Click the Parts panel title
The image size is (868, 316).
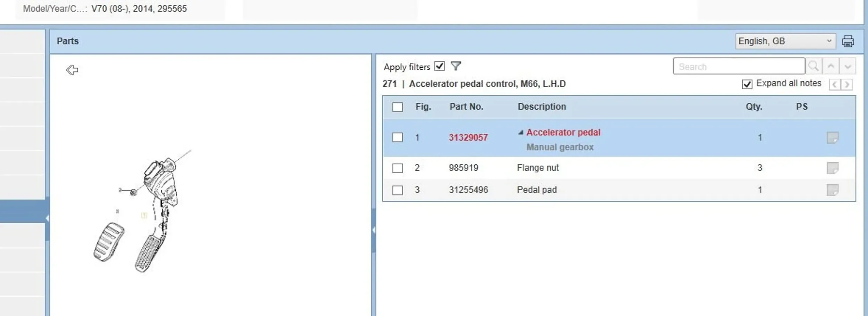(68, 41)
